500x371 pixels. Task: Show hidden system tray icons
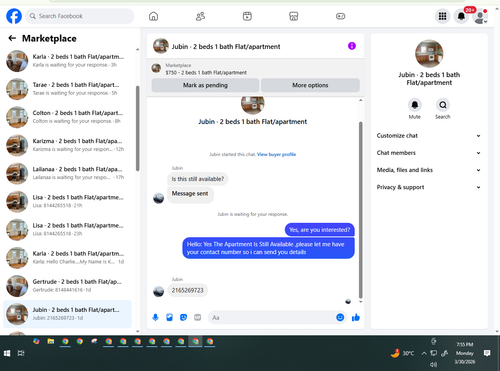pyautogui.click(x=424, y=353)
